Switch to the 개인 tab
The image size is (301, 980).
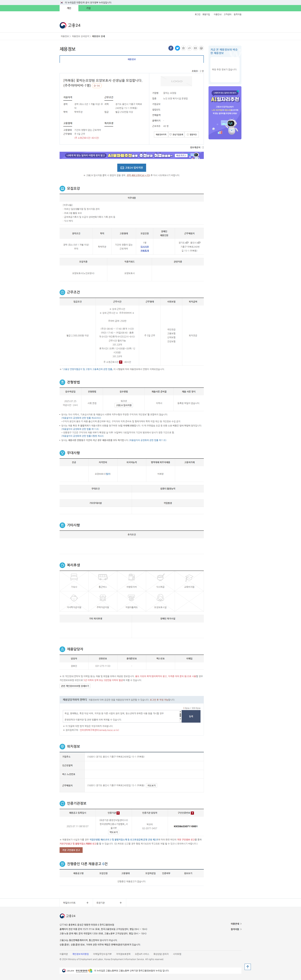pos(69,8)
